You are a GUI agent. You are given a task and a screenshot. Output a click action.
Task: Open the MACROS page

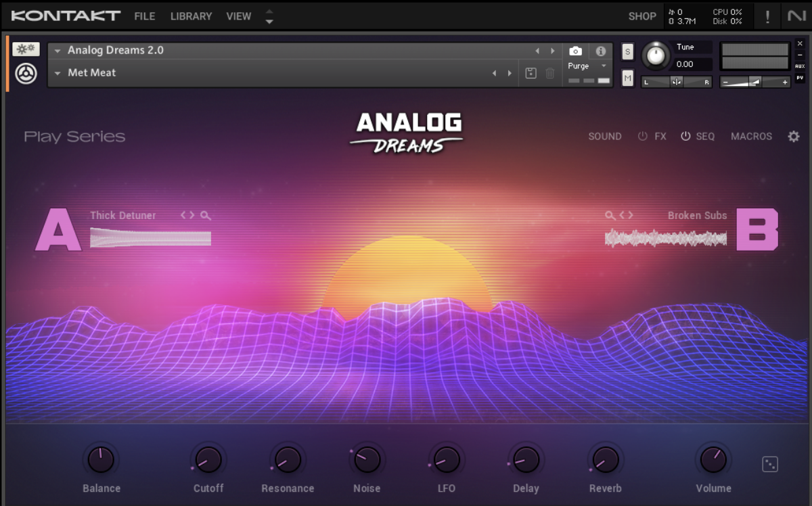751,137
